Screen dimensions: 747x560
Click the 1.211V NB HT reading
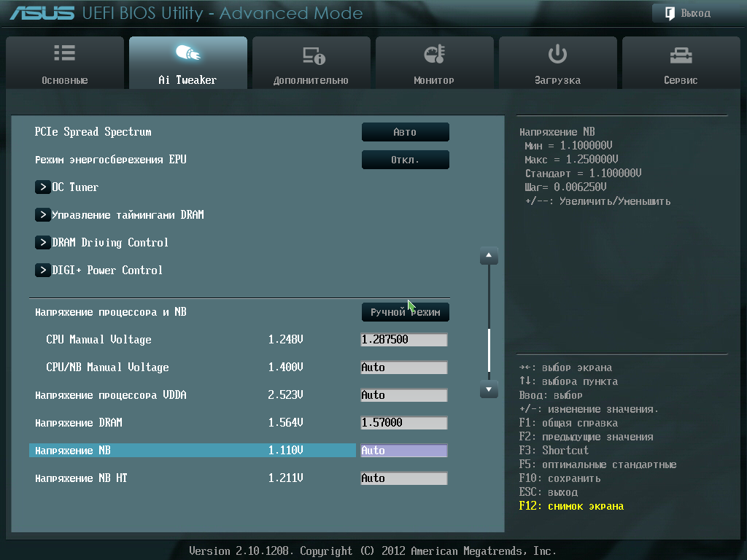285,478
